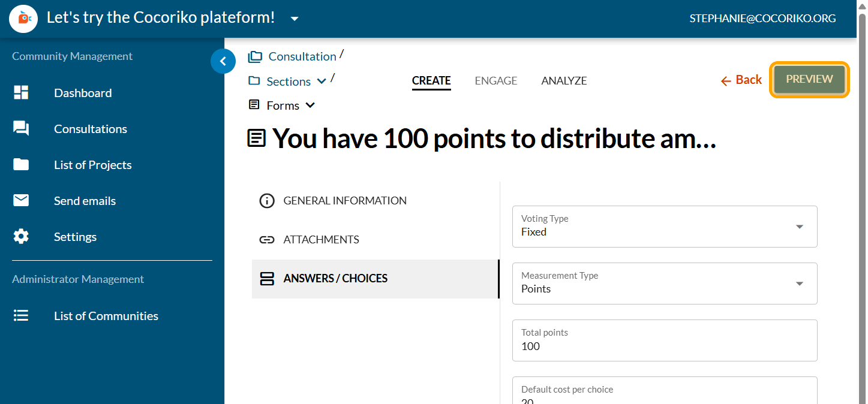Screen dimensions: 868x404
Task: Collapse sidebar with the chevron arrow button
Action: [223, 61]
